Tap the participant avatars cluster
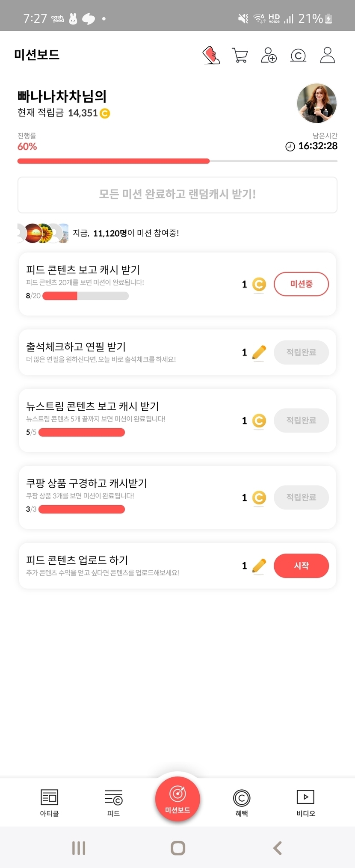The image size is (355, 868). click(43, 233)
